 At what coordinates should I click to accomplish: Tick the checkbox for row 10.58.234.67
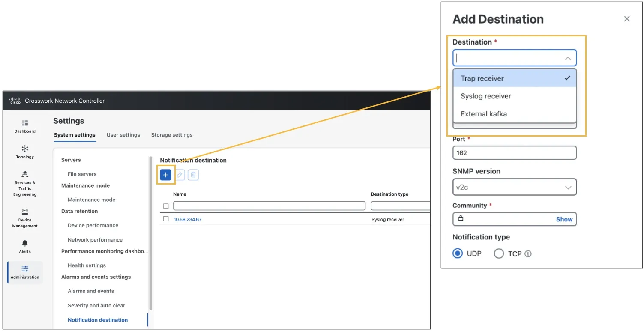166,219
